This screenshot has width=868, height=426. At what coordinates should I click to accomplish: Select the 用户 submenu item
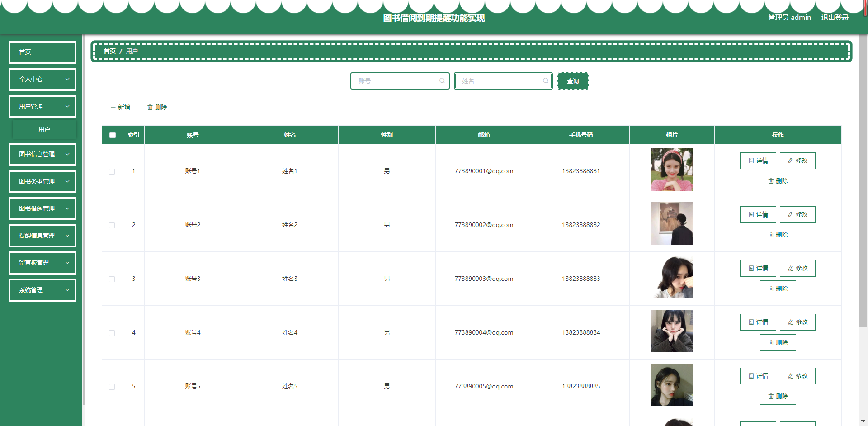[x=44, y=129]
